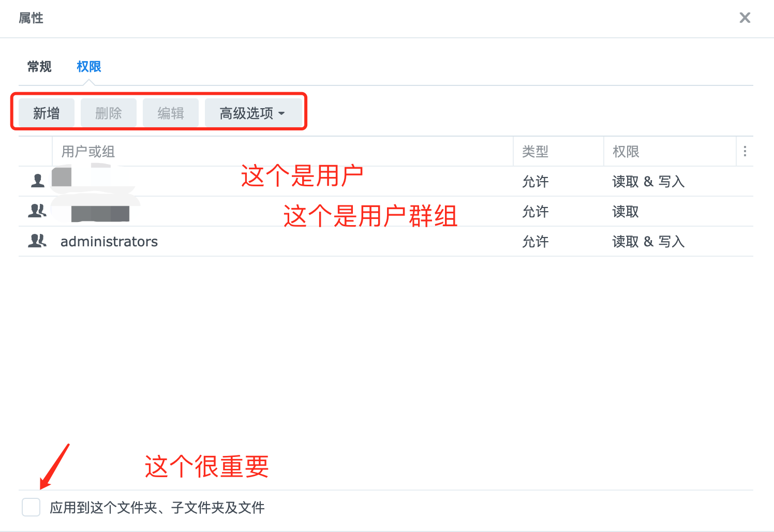Click the blurred group's icon in second row
This screenshot has height=532, width=774.
[x=37, y=211]
